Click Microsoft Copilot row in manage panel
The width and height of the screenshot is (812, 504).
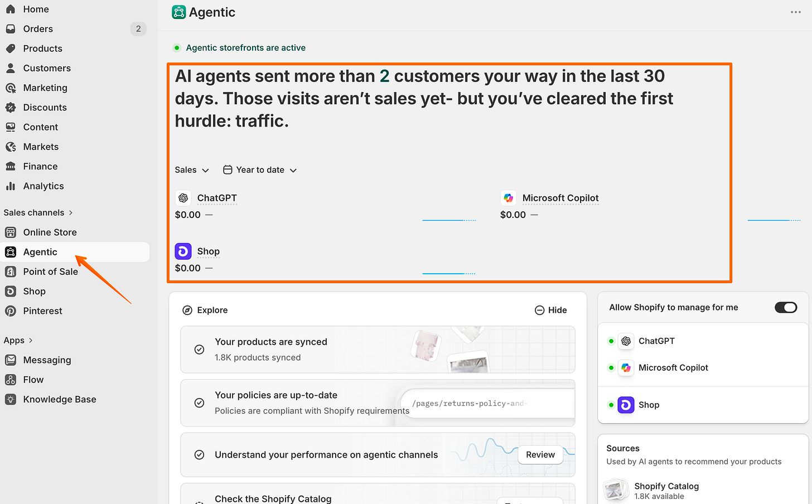(x=703, y=368)
